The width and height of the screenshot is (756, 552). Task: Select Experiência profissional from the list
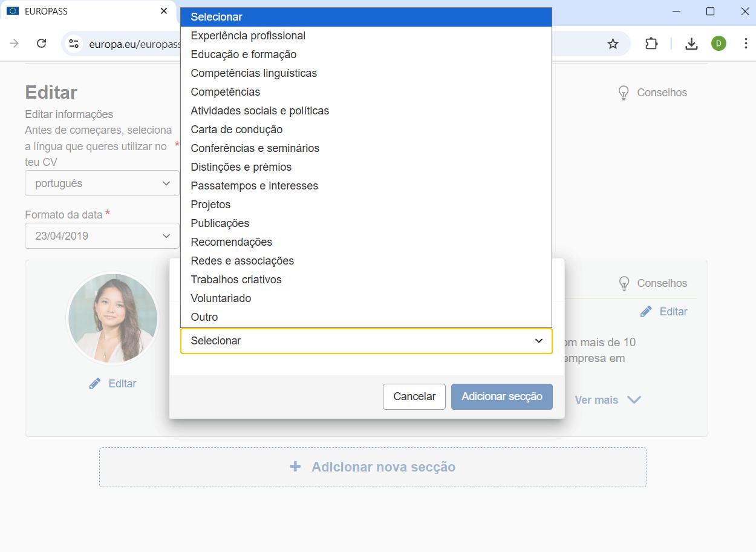coord(248,36)
